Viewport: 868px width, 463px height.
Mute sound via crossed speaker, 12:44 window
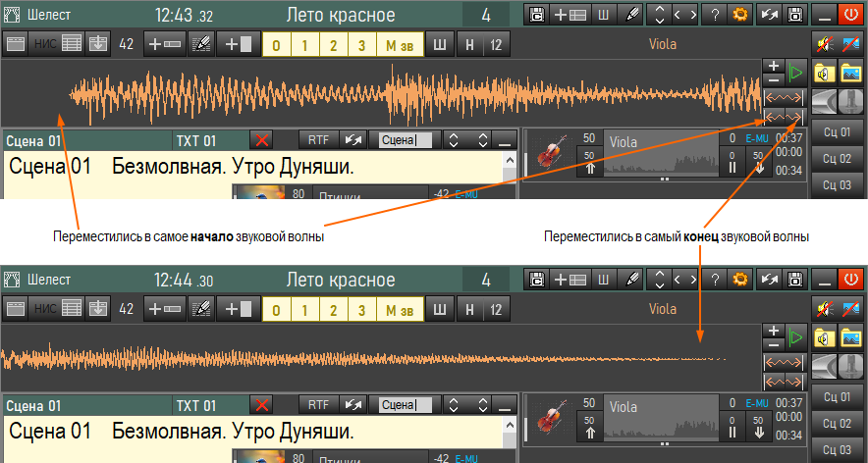coord(826,309)
